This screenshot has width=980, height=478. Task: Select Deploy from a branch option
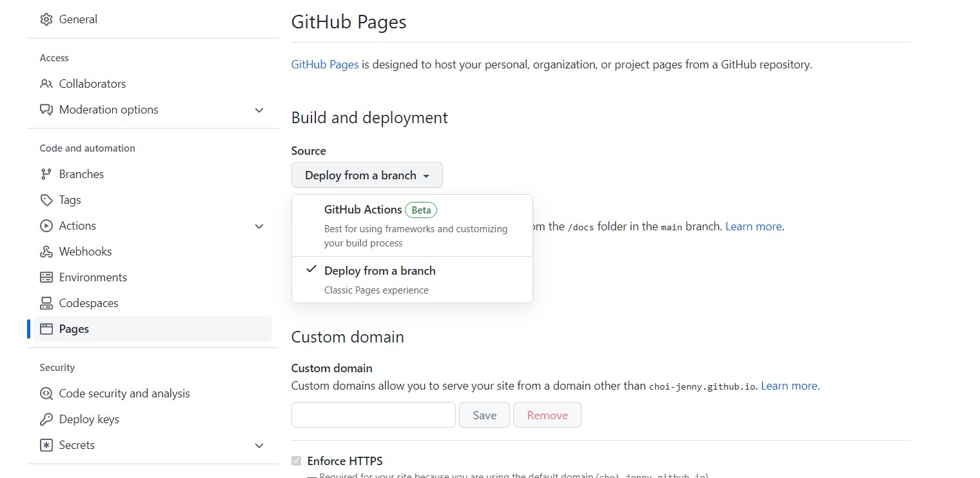coord(412,279)
